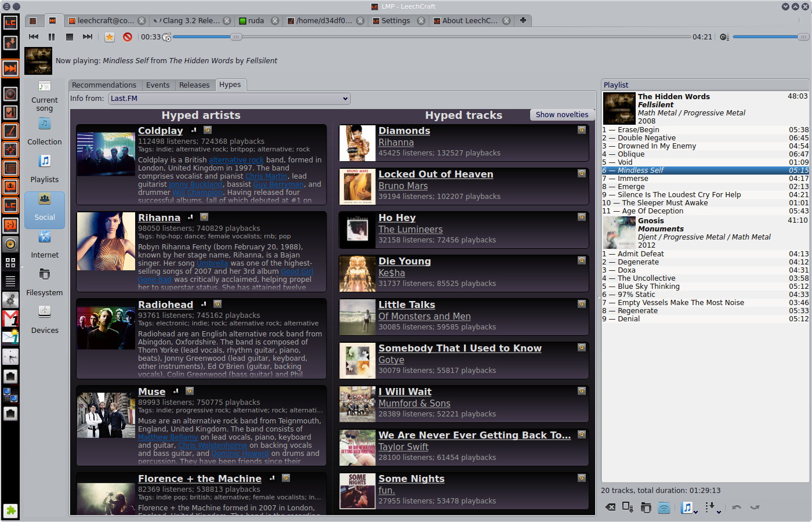Follow the alternative rock link in Coldplay bio
812x522 pixels.
(236, 160)
